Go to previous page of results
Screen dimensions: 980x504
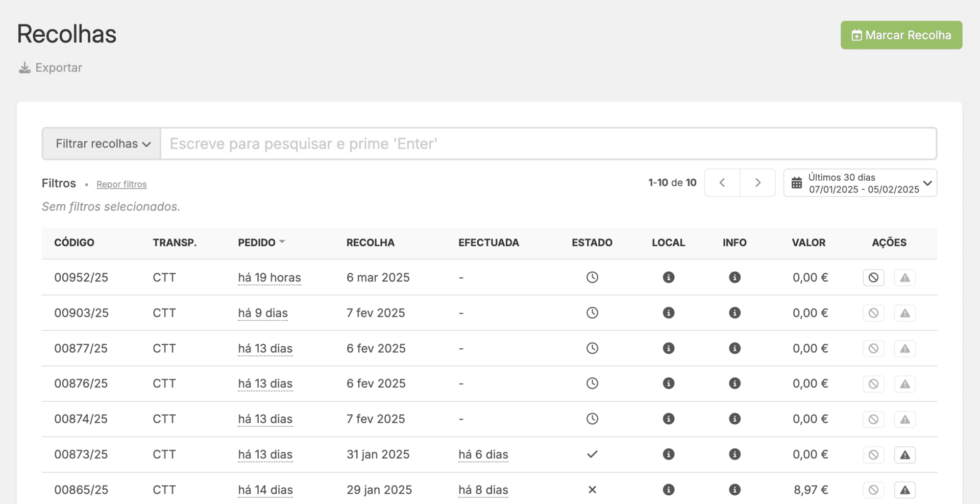tap(722, 183)
